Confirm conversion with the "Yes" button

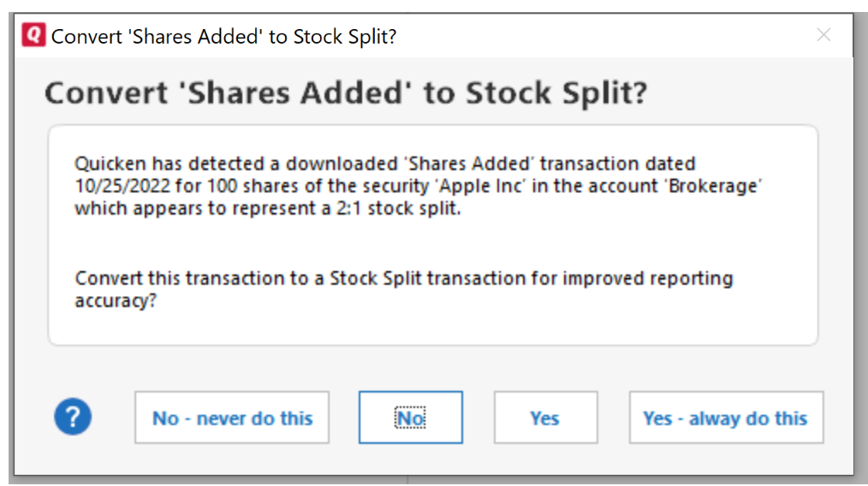pos(544,418)
